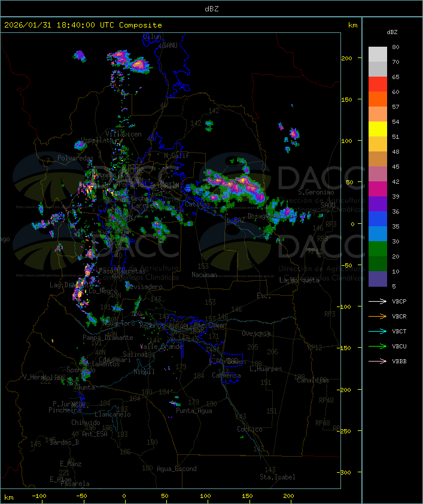Click the UTC Composite timestamp text

(x=83, y=25)
